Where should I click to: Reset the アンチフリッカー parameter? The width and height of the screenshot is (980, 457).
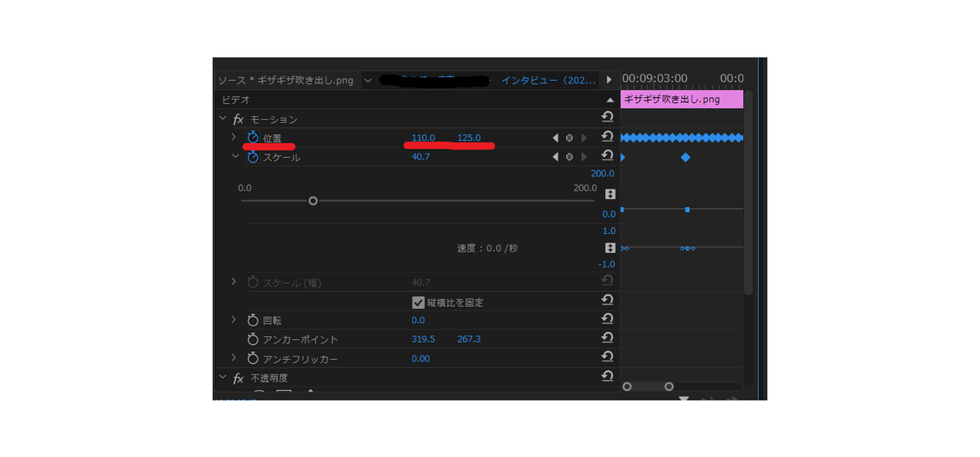click(607, 357)
